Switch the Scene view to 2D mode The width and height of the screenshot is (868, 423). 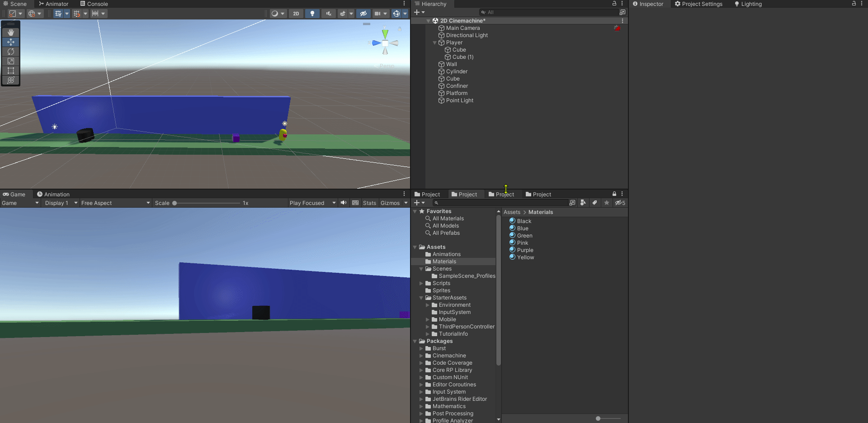[296, 14]
